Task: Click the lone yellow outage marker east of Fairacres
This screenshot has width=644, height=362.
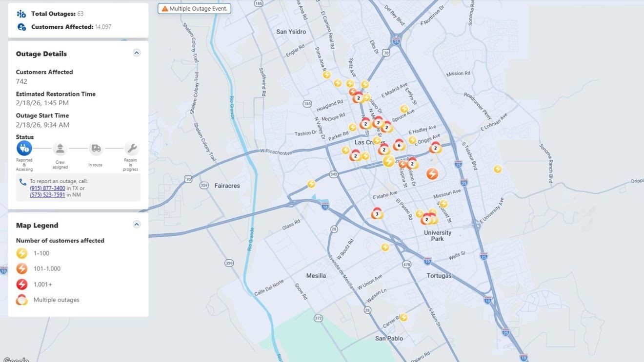Action: tap(311, 184)
